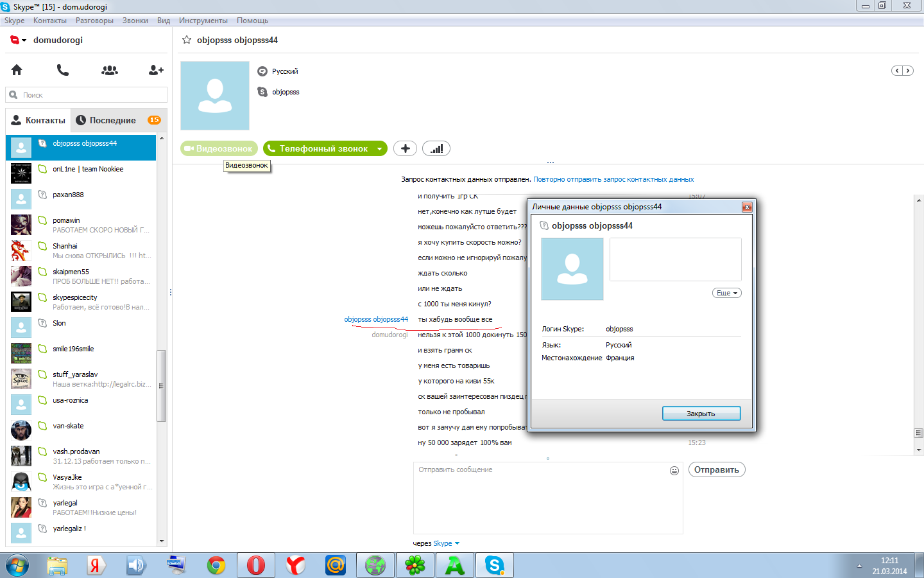Image resolution: width=924 pixels, height=578 pixels.
Task: Launch Opera browser from taskbar
Action: click(255, 565)
